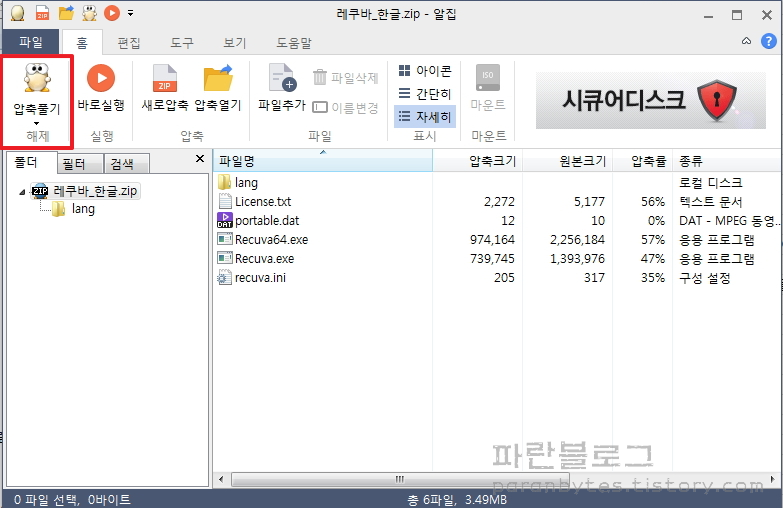Viewport: 783px width, 508px height.
Task: Sort by 압축크기 column header
Action: pyautogui.click(x=477, y=161)
